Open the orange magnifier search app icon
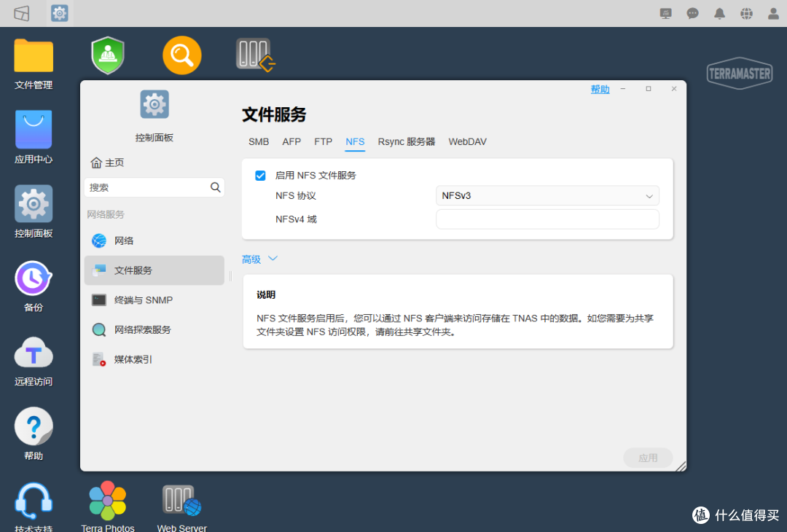787x532 pixels. (x=181, y=55)
